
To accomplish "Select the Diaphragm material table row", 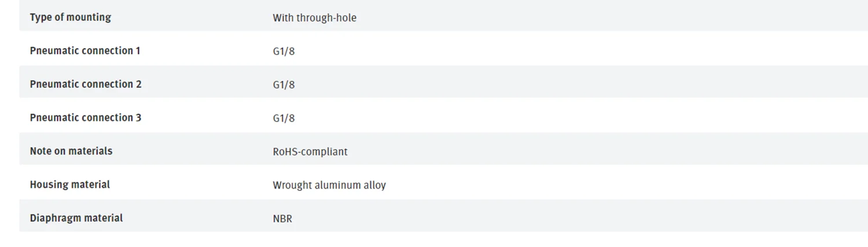I will [x=521, y=218].
